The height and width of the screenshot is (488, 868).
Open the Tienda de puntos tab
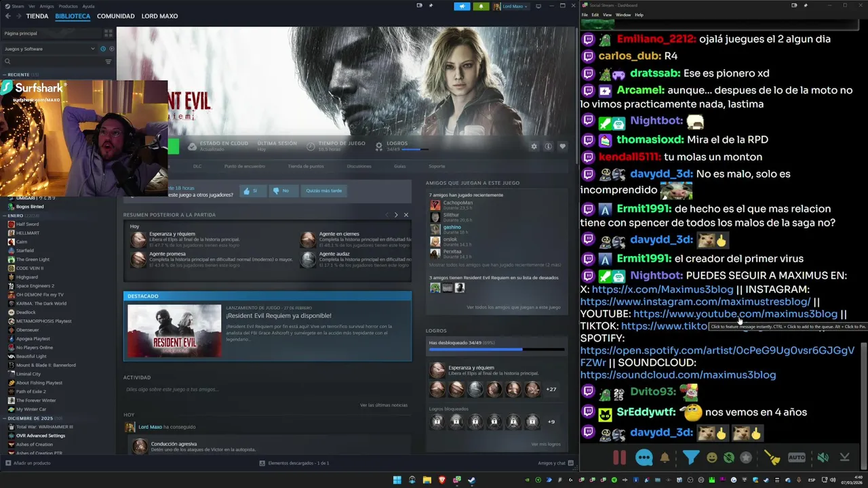[x=306, y=166]
